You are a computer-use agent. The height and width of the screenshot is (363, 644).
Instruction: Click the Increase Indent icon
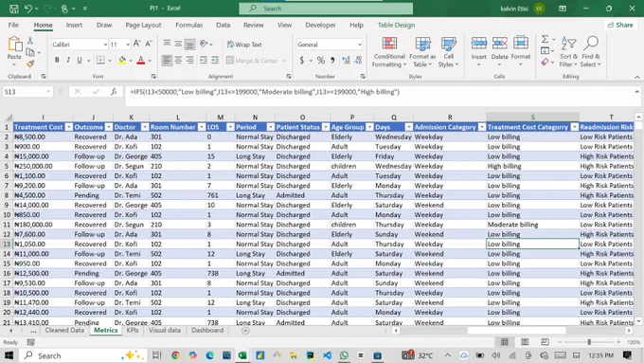215,61
